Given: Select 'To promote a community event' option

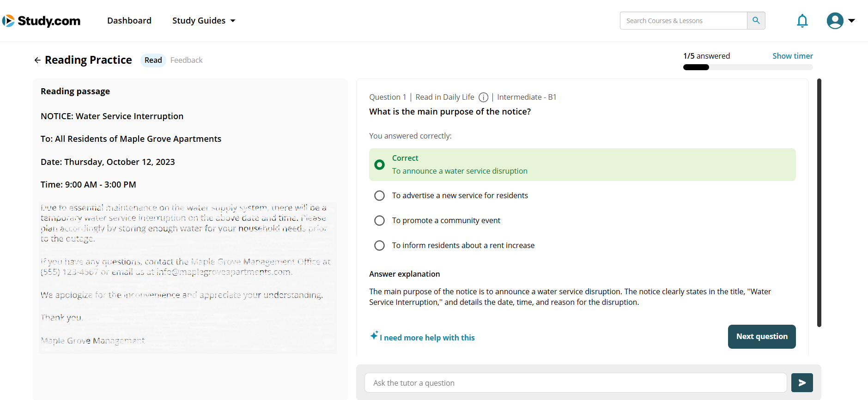Looking at the screenshot, I should [x=379, y=220].
